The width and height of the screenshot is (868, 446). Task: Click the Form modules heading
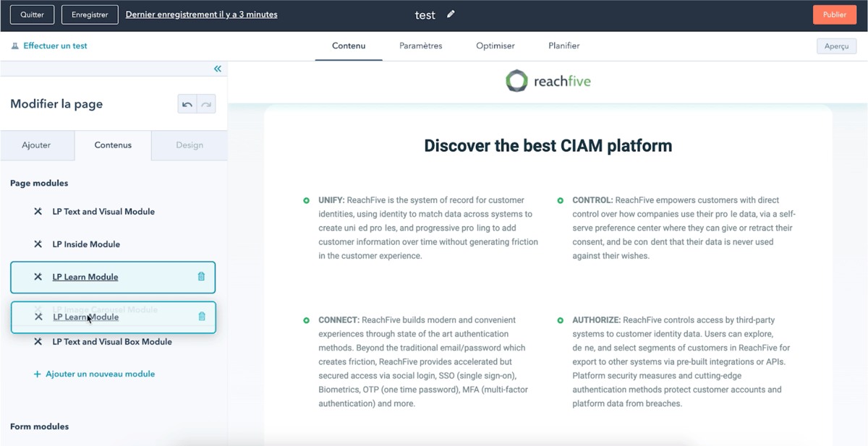tap(40, 426)
